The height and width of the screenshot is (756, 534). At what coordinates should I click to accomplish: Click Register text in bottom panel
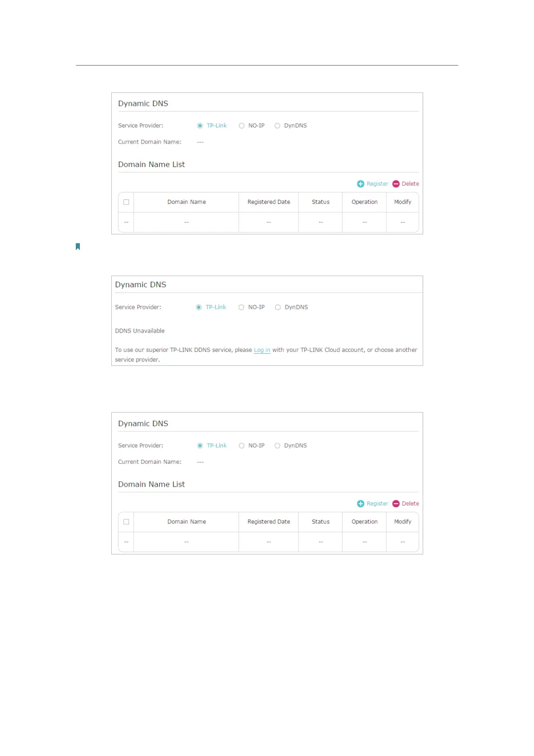tap(377, 504)
